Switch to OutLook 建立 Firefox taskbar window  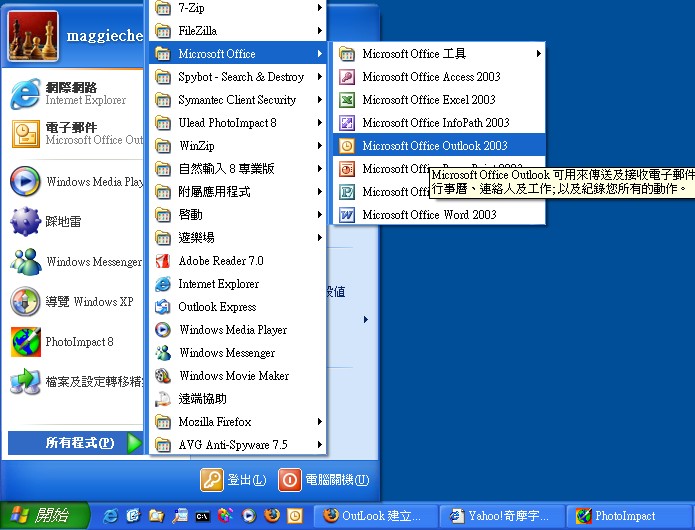[x=376, y=516]
